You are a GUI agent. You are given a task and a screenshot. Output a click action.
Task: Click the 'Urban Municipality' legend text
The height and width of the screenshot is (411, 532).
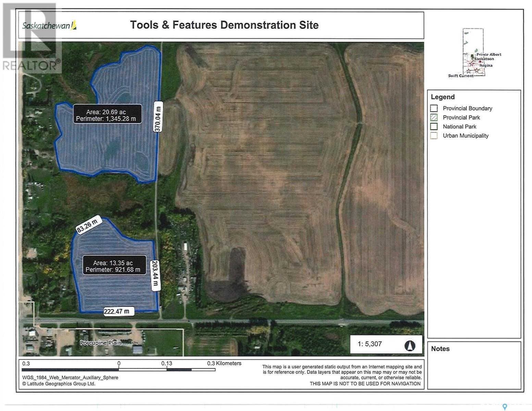[466, 136]
